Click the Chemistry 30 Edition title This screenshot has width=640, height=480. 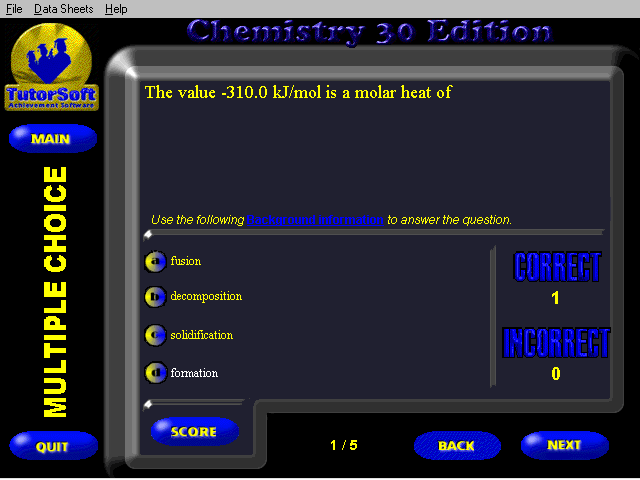(x=370, y=32)
